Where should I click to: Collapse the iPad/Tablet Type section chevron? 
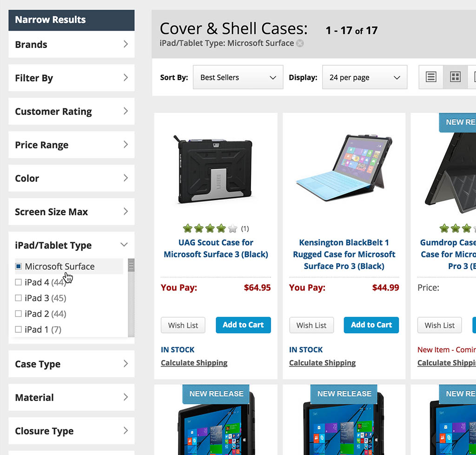pos(124,245)
